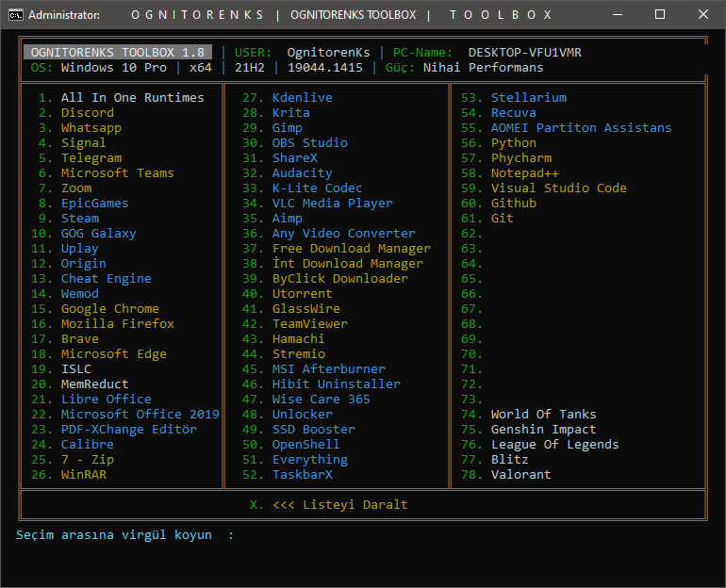
Task: Click the 'TaskbarX' entry
Action: coord(303,475)
